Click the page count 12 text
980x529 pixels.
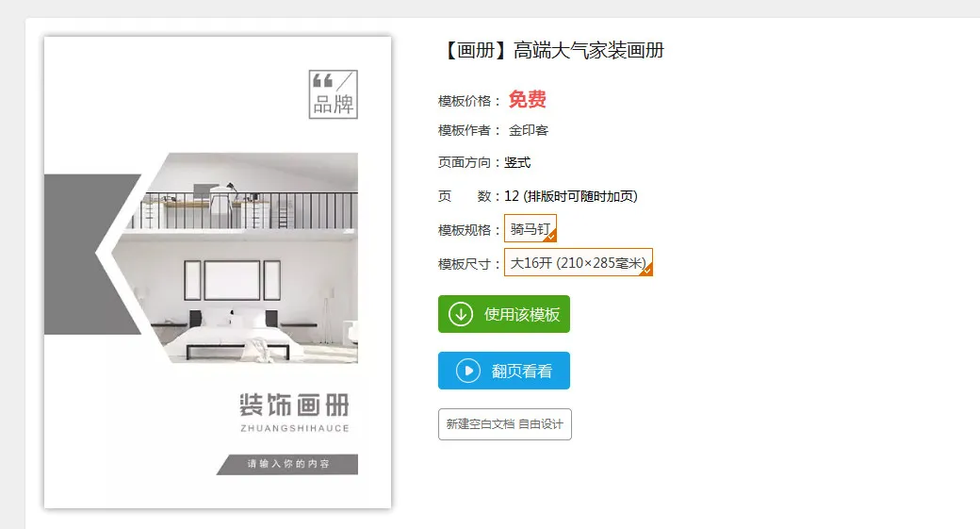point(512,196)
